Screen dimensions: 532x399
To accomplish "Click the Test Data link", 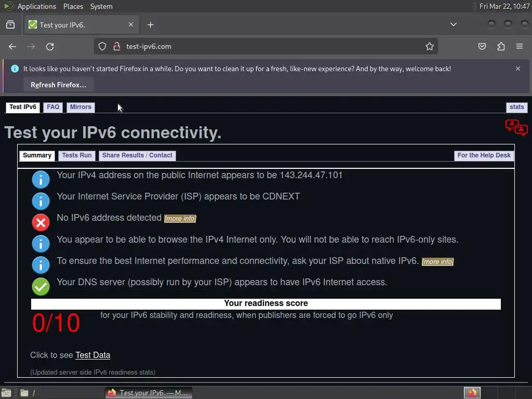I will tap(92, 355).
